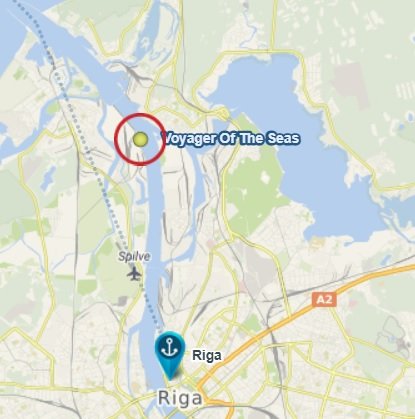Viewport: 415px width, 419px height.
Task: Open the Voyager Of The Seas label
Action: (x=231, y=138)
